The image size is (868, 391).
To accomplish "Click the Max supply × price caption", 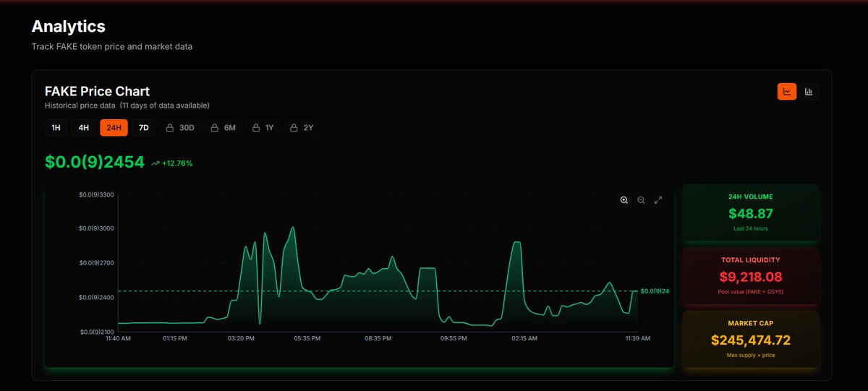I will coord(751,355).
